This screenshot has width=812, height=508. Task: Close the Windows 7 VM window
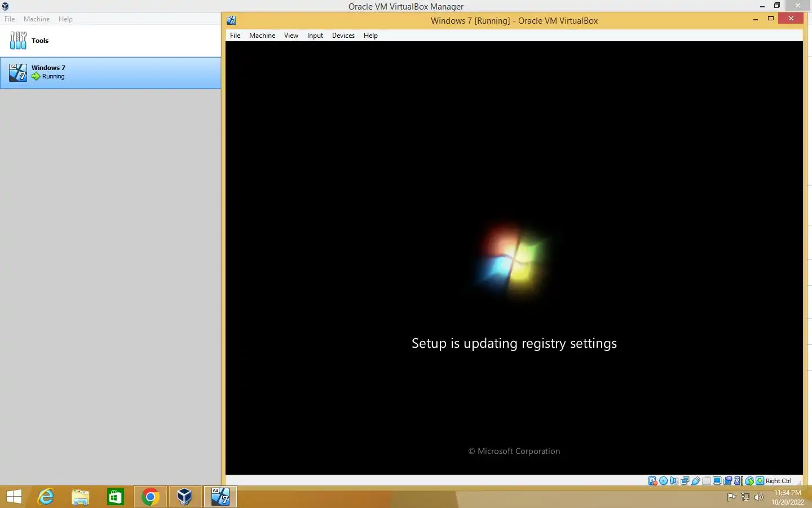point(791,19)
